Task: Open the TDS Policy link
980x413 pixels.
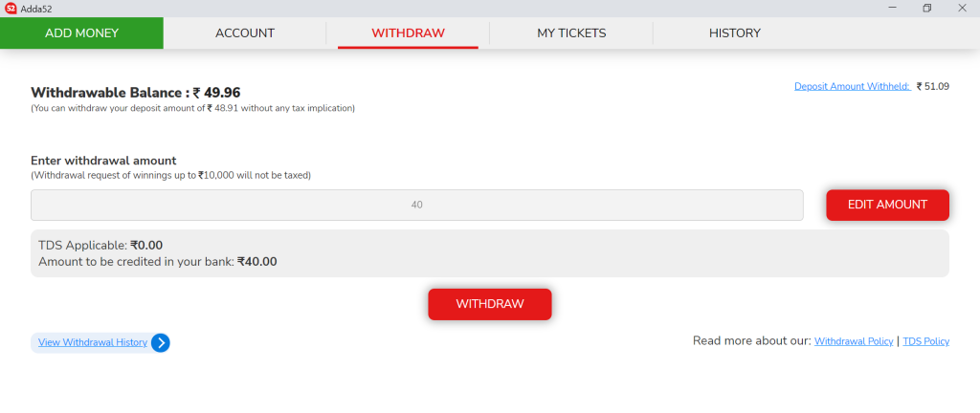Action: [925, 341]
